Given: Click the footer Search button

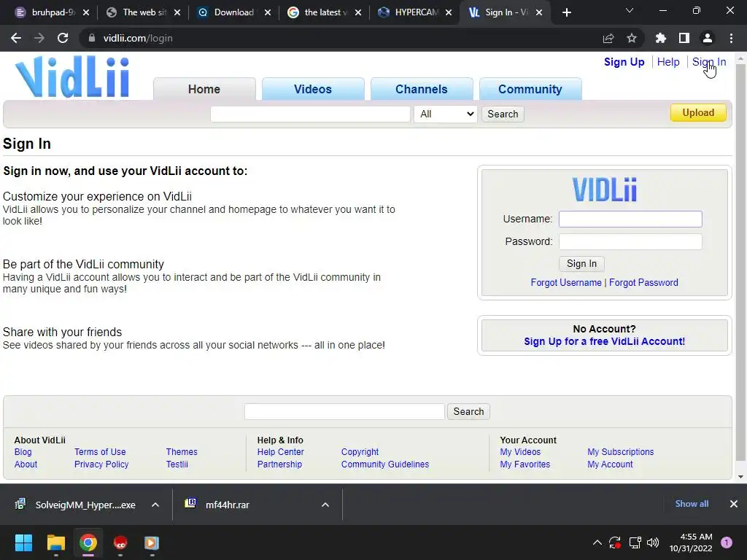Looking at the screenshot, I should pyautogui.click(x=468, y=411).
